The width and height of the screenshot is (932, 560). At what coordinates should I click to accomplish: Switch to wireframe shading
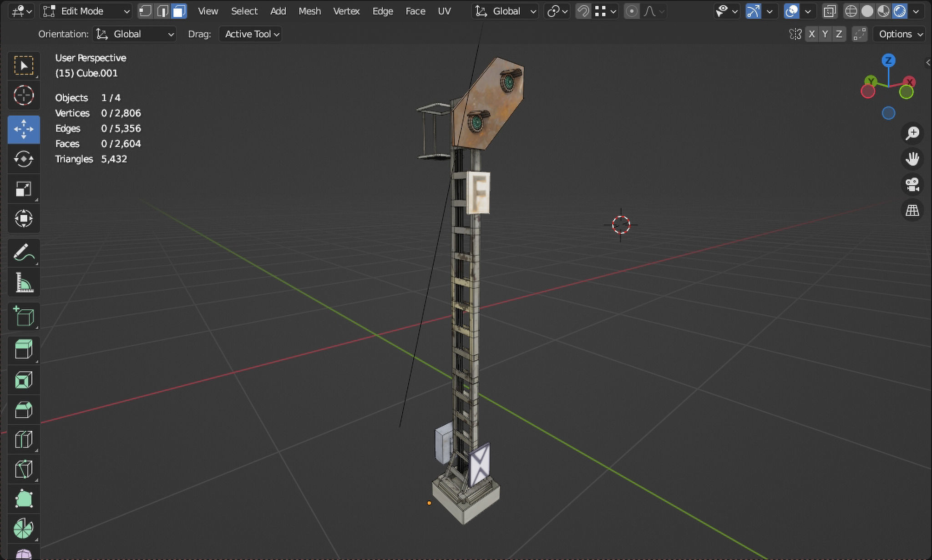click(x=851, y=11)
